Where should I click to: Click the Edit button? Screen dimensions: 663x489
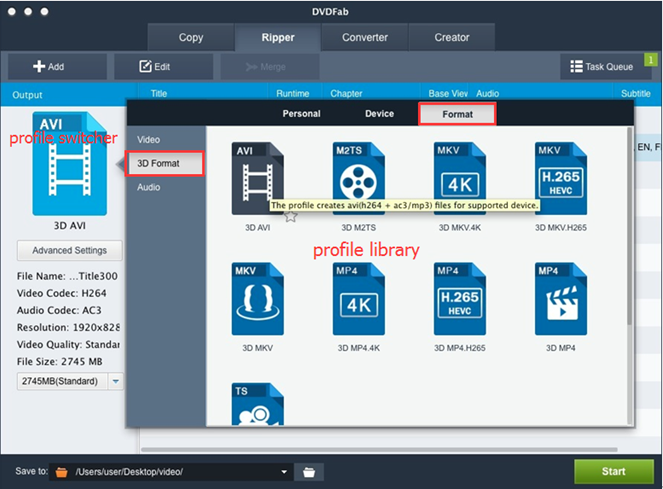click(x=163, y=66)
